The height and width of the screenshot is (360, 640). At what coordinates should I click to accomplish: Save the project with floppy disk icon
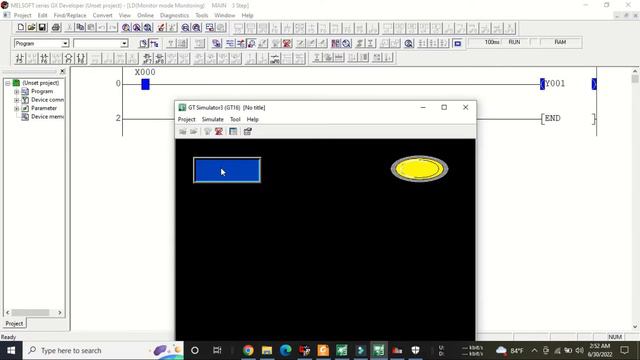click(42, 27)
